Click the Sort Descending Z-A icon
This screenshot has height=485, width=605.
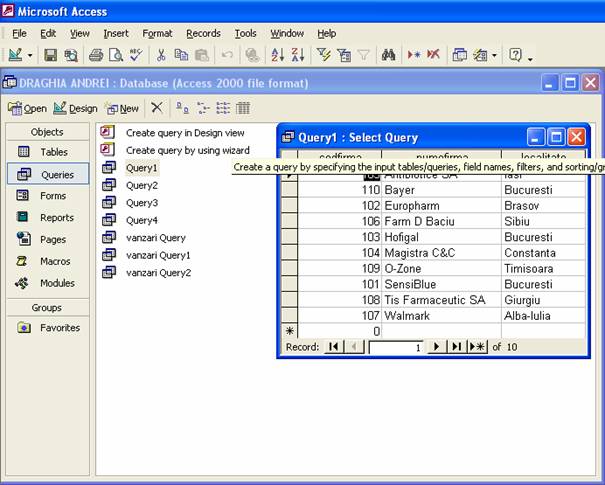point(297,56)
